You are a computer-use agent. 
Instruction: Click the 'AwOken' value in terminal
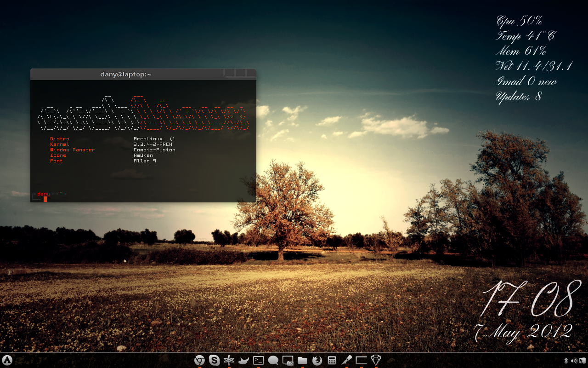(x=143, y=155)
